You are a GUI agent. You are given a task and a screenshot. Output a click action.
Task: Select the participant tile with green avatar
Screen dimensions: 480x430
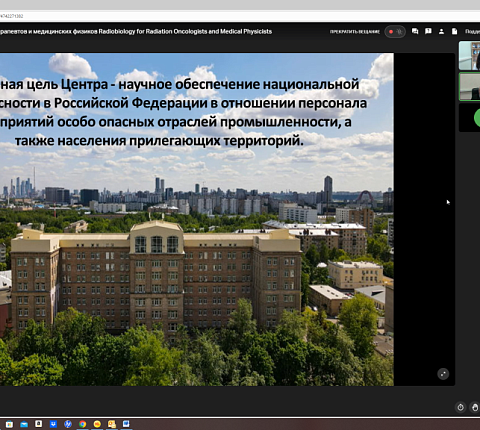coord(469,118)
